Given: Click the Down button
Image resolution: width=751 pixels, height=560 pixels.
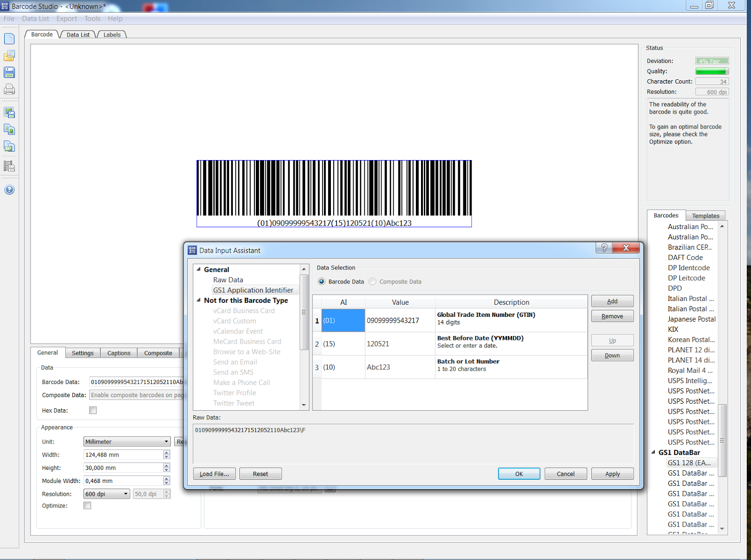Looking at the screenshot, I should (612, 355).
